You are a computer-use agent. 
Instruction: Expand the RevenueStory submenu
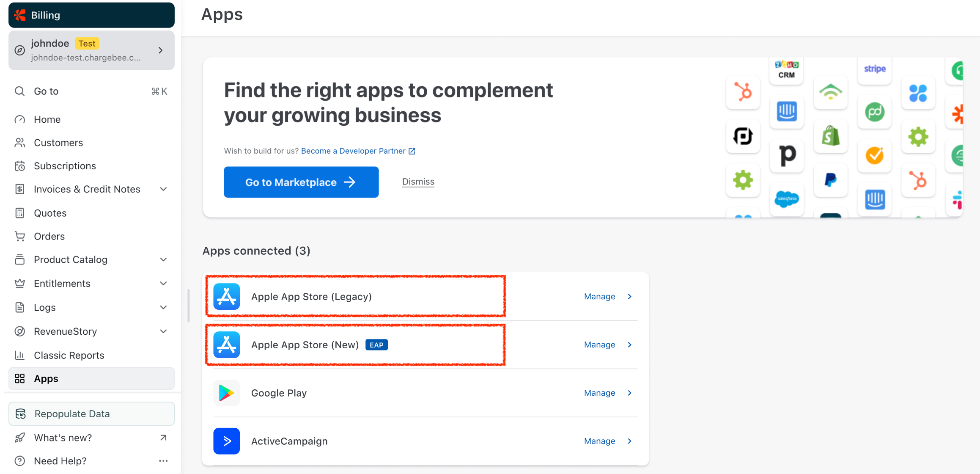[163, 331]
